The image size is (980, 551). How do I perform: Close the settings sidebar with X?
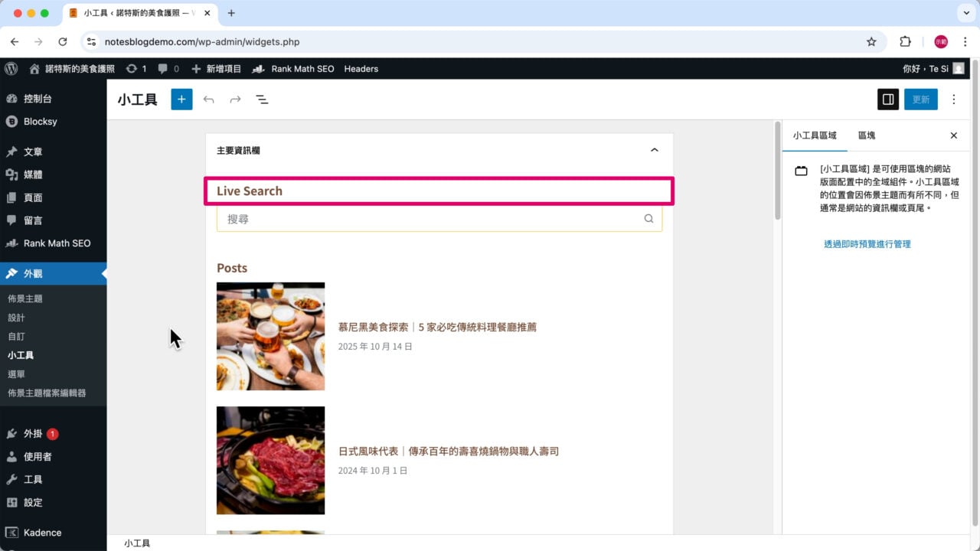coord(953,135)
